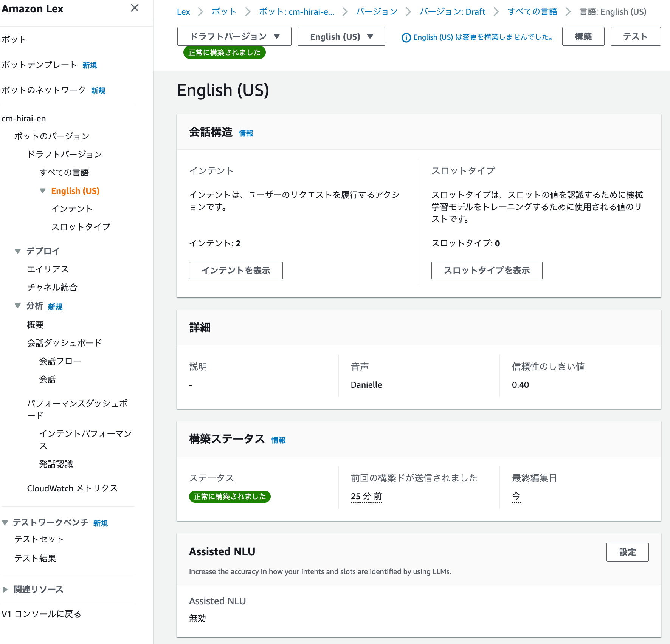Select ボットのバージョン in the sidebar
This screenshot has width=670, height=644.
pos(52,136)
